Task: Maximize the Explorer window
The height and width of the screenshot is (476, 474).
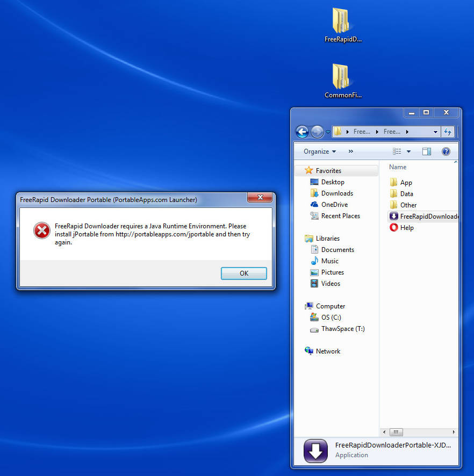Action: pyautogui.click(x=426, y=112)
